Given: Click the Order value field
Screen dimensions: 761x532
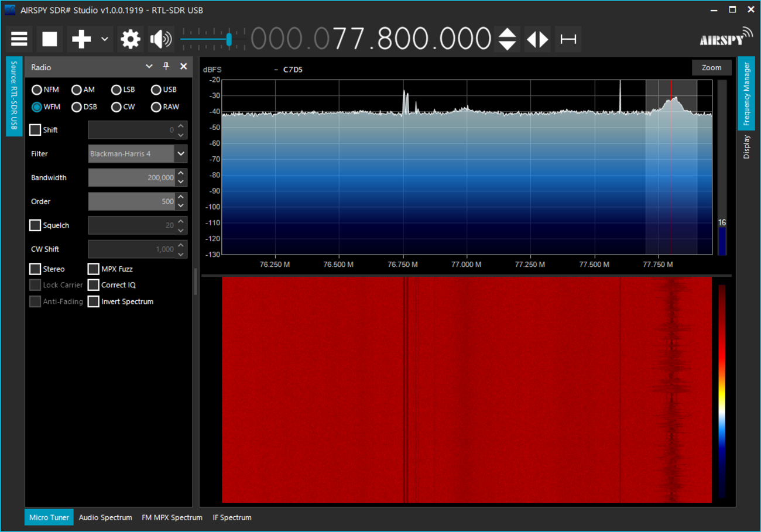Looking at the screenshot, I should click(132, 201).
